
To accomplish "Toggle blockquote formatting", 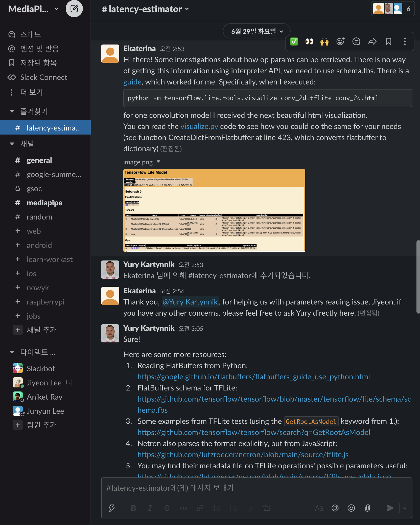I will click(x=250, y=508).
